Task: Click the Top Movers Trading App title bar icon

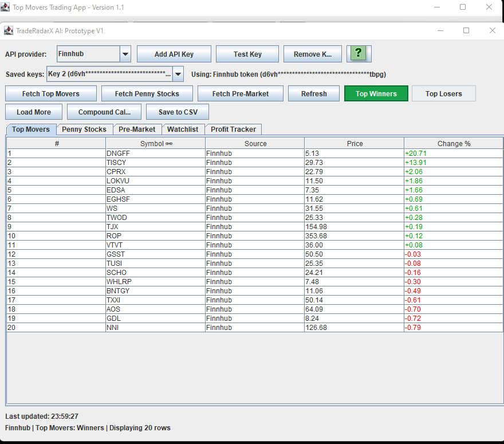Action: pyautogui.click(x=6, y=6)
